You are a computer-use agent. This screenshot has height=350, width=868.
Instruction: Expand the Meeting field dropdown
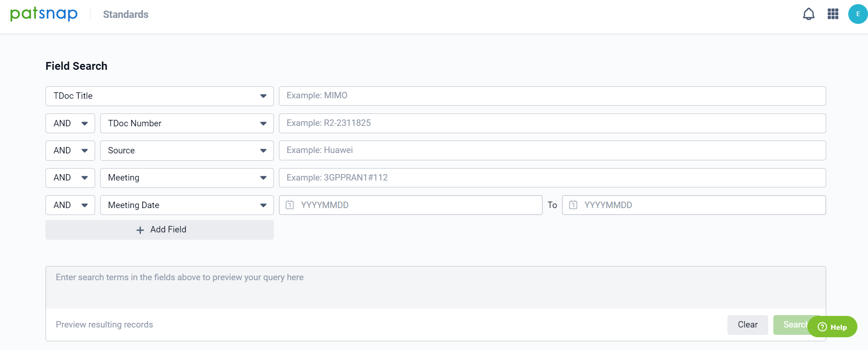[187, 178]
